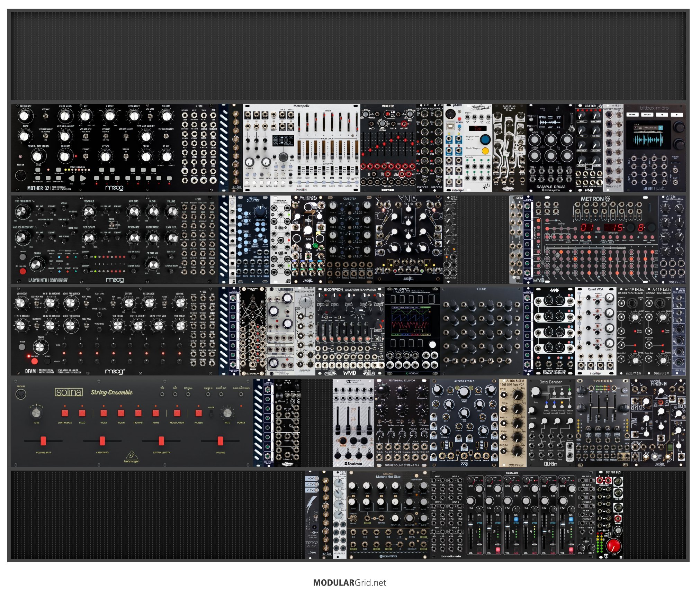This screenshot has height=590, width=700.
Task: Turn on the Solina MODULATION button
Action: [x=177, y=413]
